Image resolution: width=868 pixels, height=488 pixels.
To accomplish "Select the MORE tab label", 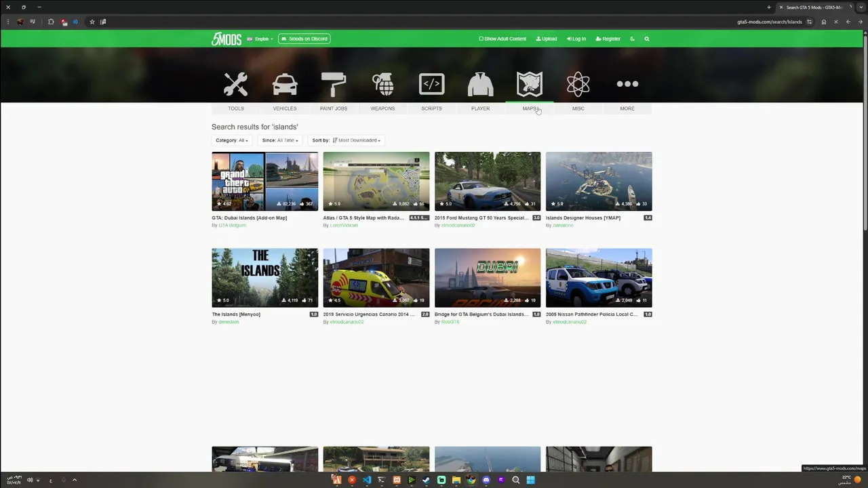I will click(627, 108).
